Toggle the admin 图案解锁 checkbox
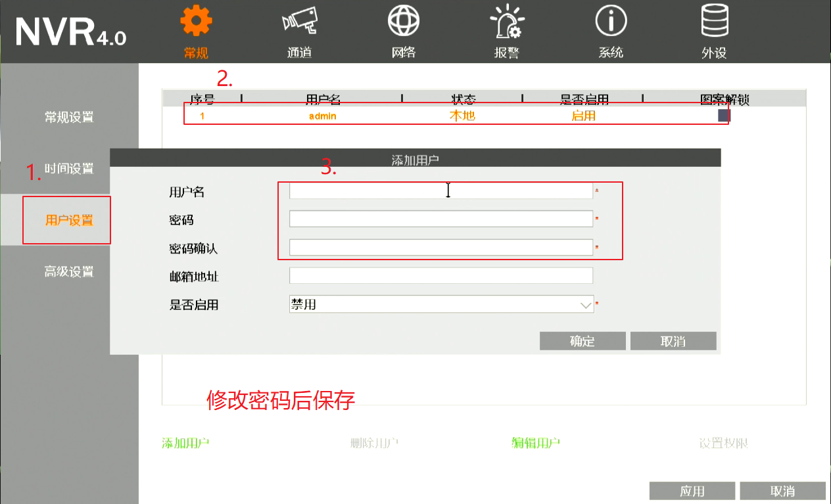Viewport: 831px width, 504px height. (x=724, y=116)
